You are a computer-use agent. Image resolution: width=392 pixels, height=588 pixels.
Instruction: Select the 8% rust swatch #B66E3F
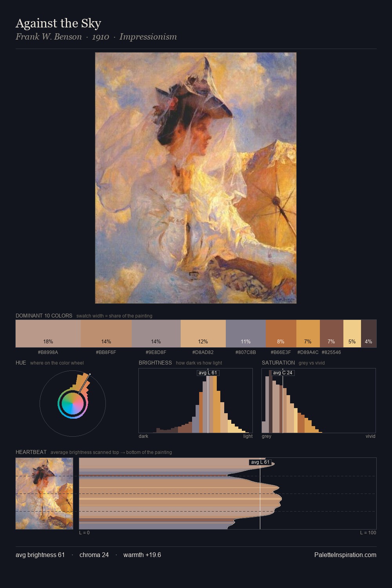[x=281, y=334]
